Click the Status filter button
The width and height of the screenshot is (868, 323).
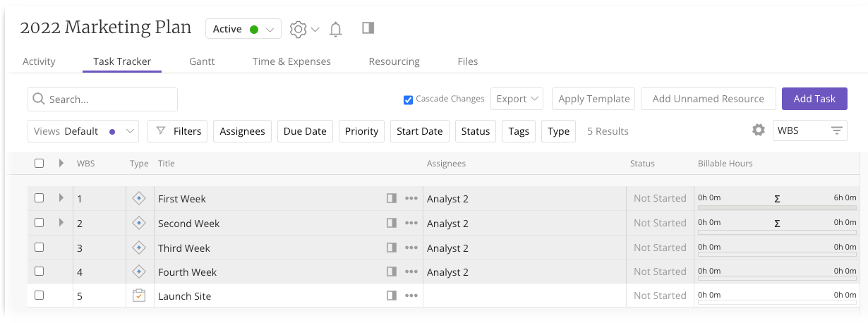coord(476,131)
